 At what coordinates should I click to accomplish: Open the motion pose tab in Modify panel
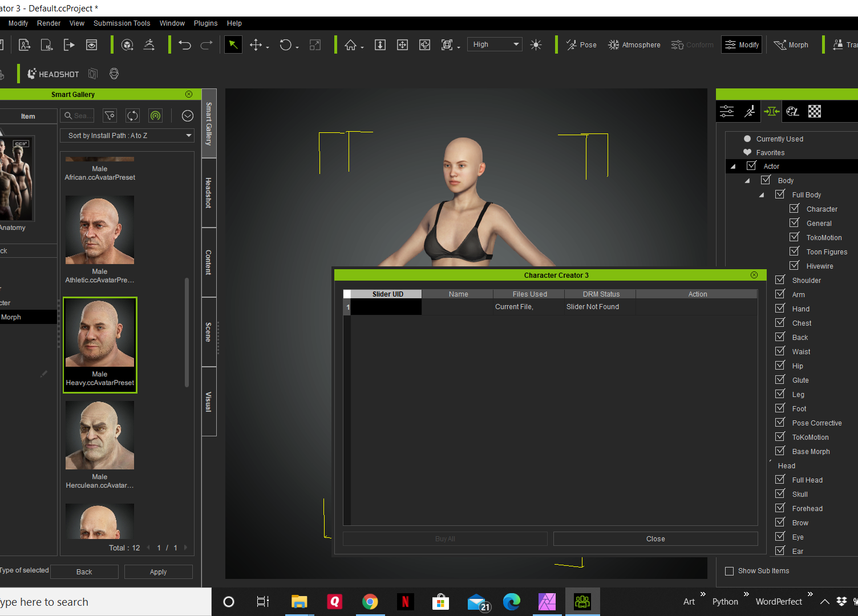pos(750,111)
